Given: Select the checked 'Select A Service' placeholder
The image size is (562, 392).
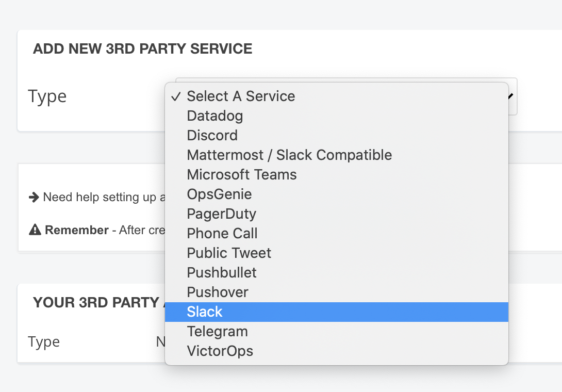Looking at the screenshot, I should coord(241,96).
